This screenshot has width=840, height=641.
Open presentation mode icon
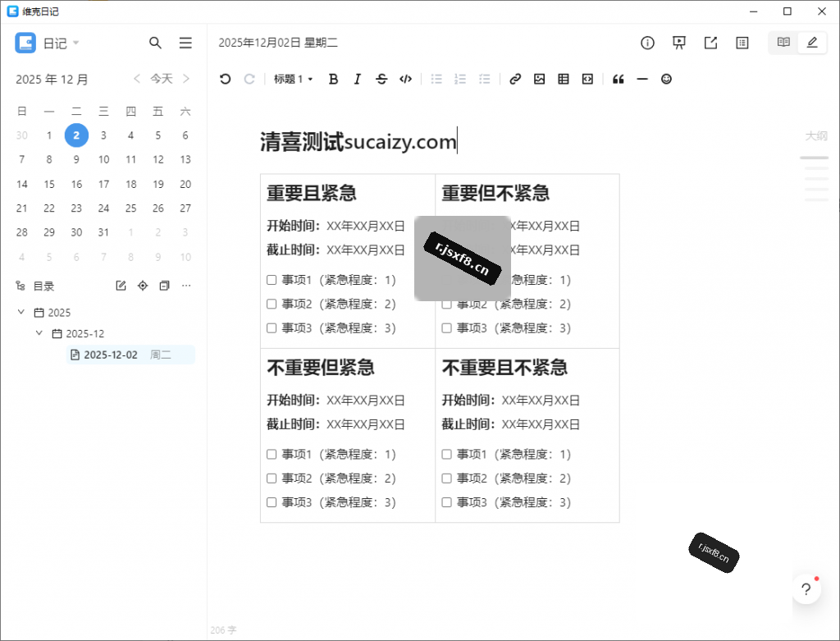pos(679,43)
